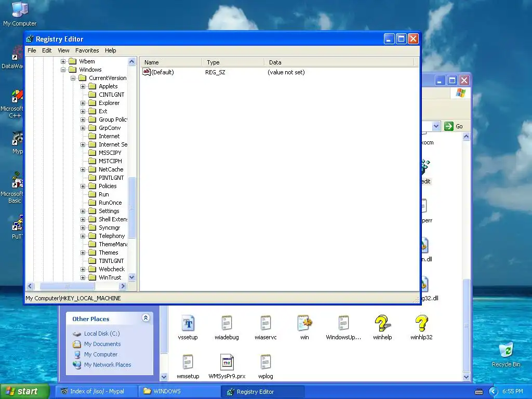This screenshot has height=399, width=532.
Task: Select the TINTLGNT key folder icon
Action: [92, 261]
